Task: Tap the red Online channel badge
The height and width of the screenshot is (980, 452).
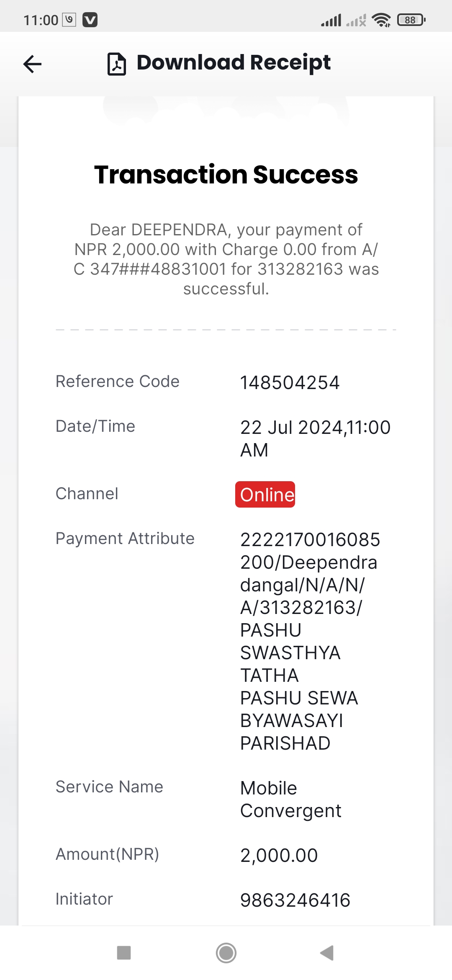Action: click(x=265, y=494)
